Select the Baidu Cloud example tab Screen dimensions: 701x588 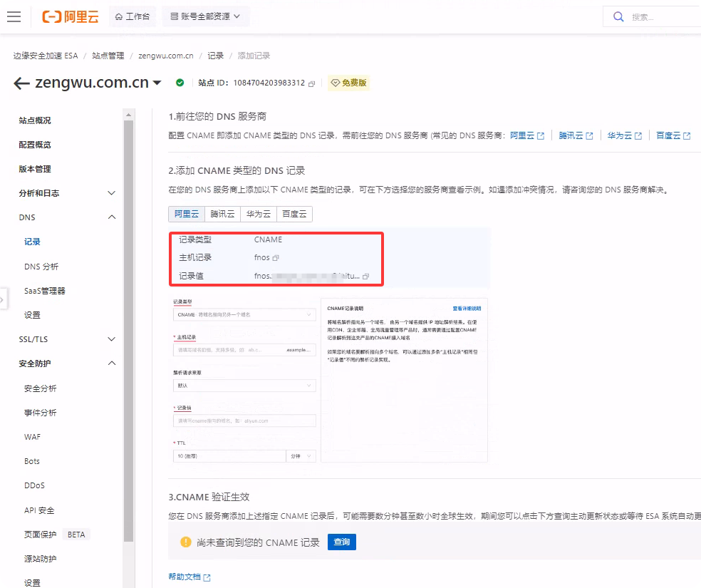point(294,214)
